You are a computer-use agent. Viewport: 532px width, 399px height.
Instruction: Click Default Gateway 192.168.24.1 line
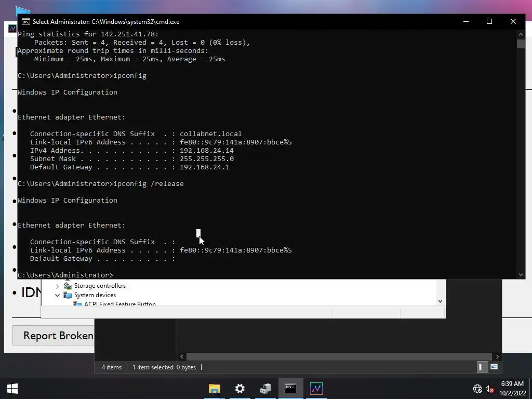click(129, 167)
